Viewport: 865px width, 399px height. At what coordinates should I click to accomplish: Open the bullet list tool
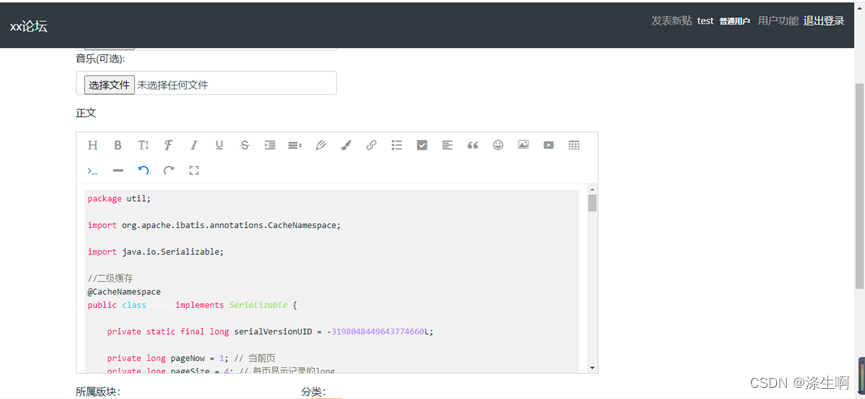pos(397,145)
